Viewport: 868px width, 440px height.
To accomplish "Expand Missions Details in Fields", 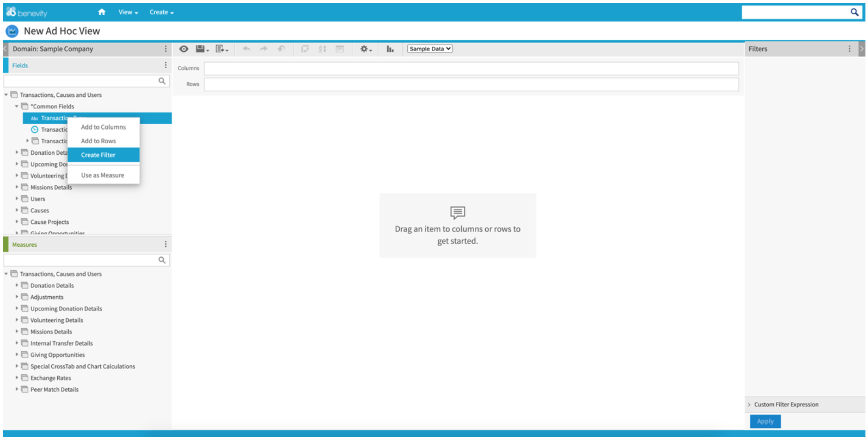I will [17, 187].
